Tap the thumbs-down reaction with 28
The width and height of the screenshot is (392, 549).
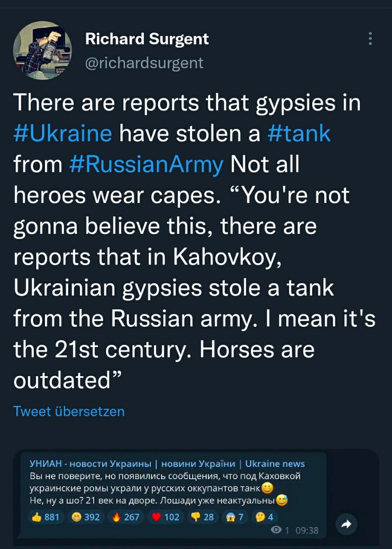coord(203,517)
